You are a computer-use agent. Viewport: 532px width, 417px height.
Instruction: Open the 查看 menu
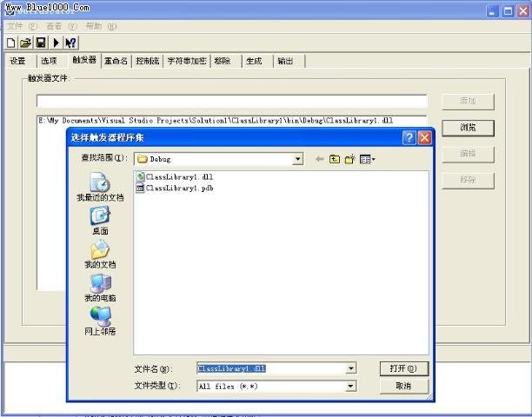click(x=54, y=26)
